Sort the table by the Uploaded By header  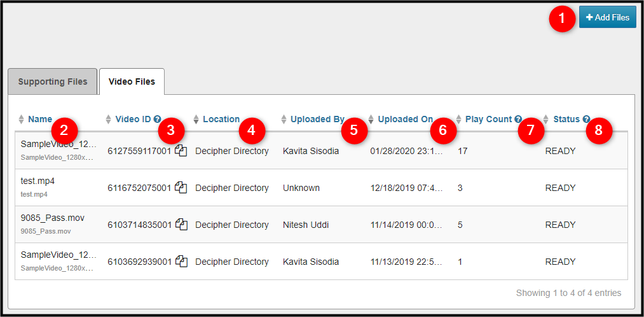(317, 119)
